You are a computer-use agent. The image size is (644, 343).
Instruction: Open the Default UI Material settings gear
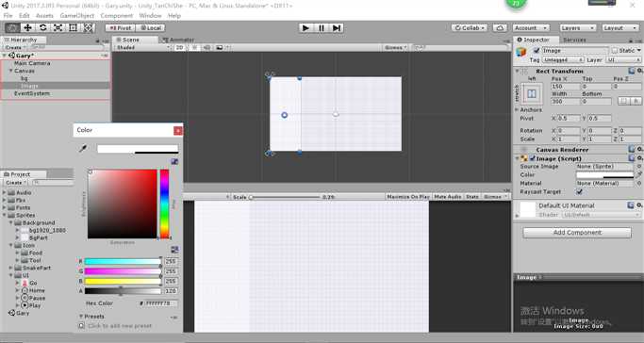click(x=639, y=204)
